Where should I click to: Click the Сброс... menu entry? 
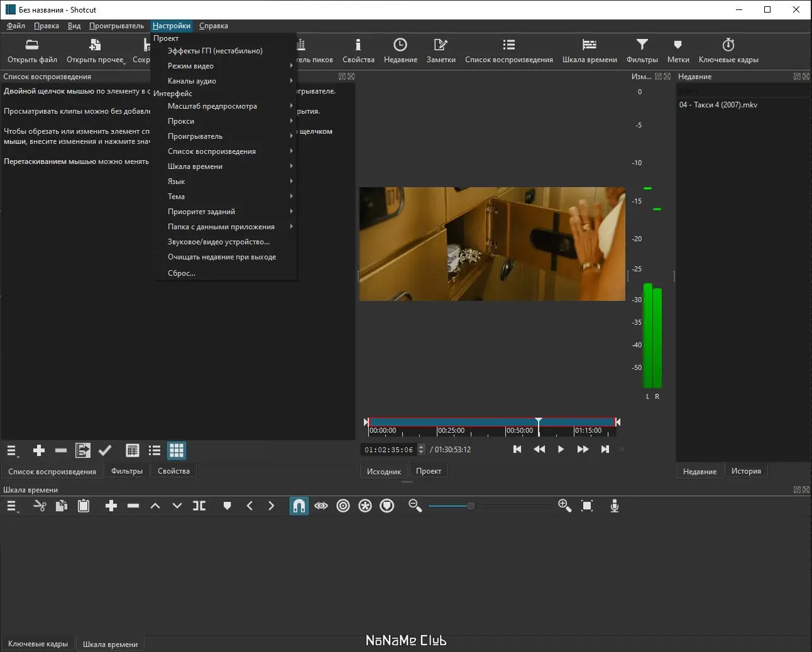click(182, 273)
